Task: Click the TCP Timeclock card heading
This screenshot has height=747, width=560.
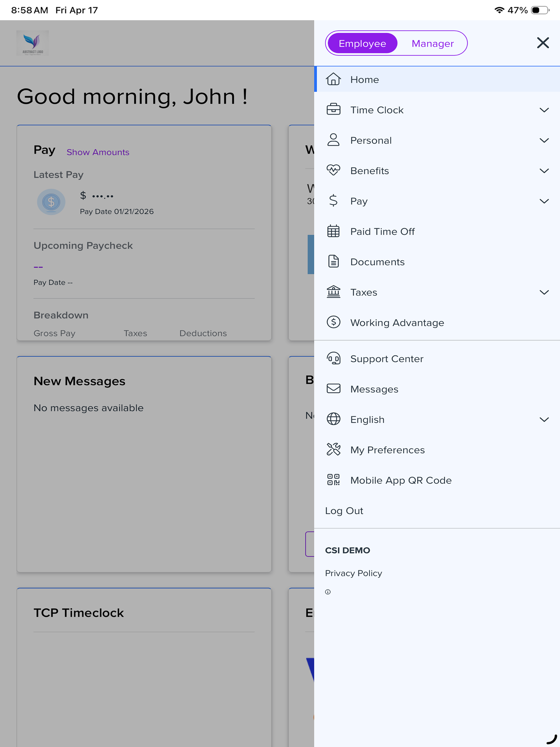Action: [79, 612]
